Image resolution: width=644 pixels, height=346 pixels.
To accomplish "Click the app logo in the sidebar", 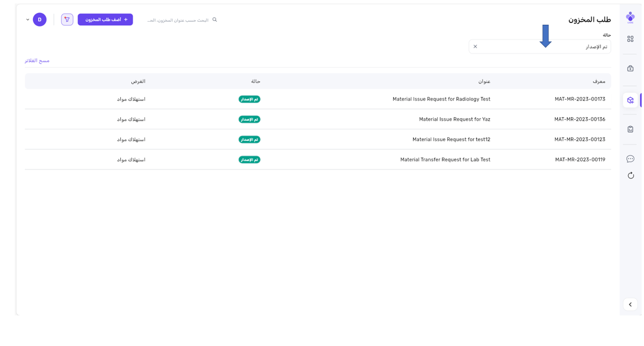I will pyautogui.click(x=630, y=17).
